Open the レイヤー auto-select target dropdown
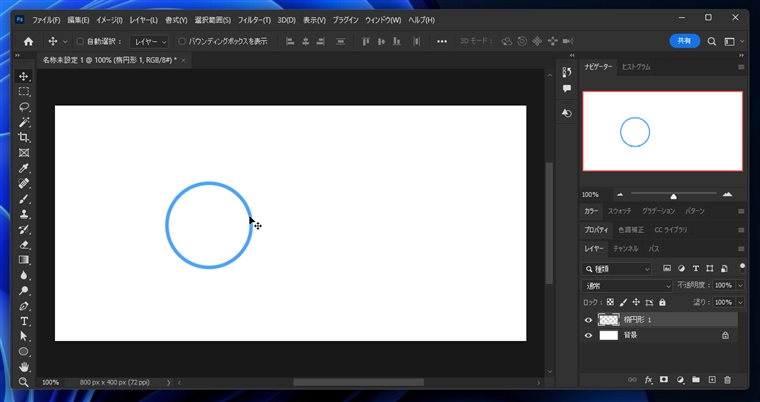 150,42
